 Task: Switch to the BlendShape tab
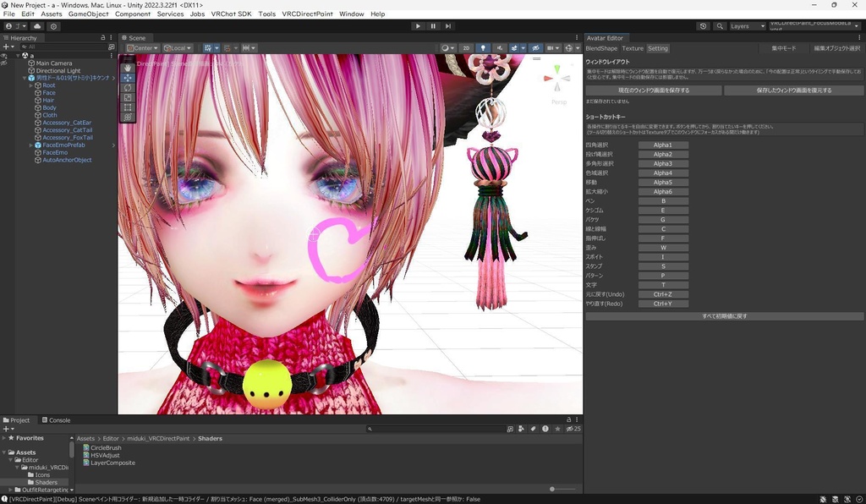(601, 48)
